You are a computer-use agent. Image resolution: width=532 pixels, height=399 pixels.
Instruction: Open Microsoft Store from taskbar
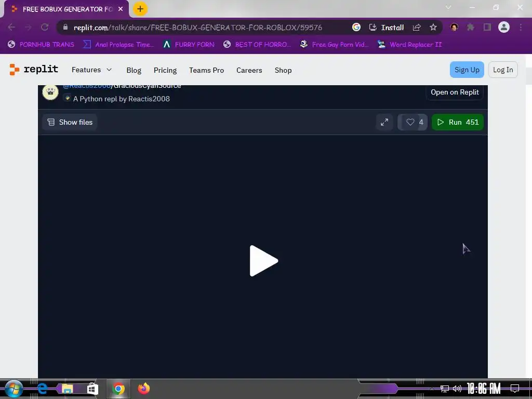point(92,389)
